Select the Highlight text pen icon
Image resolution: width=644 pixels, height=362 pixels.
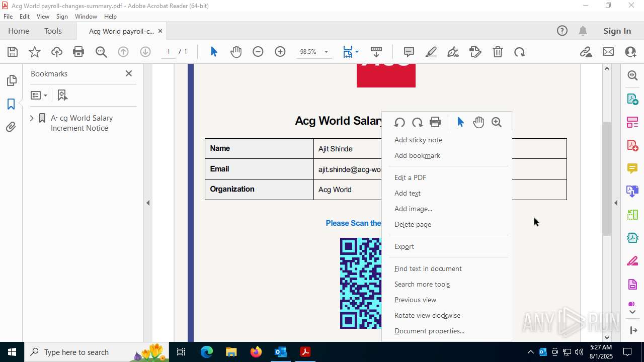[x=431, y=52]
